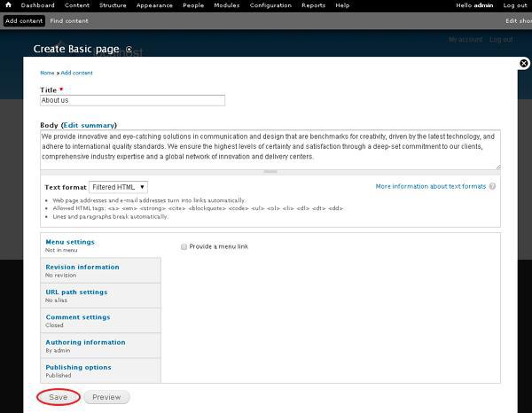This screenshot has width=532, height=413.
Task: Close the overlay with the X icon
Action: coord(522,64)
